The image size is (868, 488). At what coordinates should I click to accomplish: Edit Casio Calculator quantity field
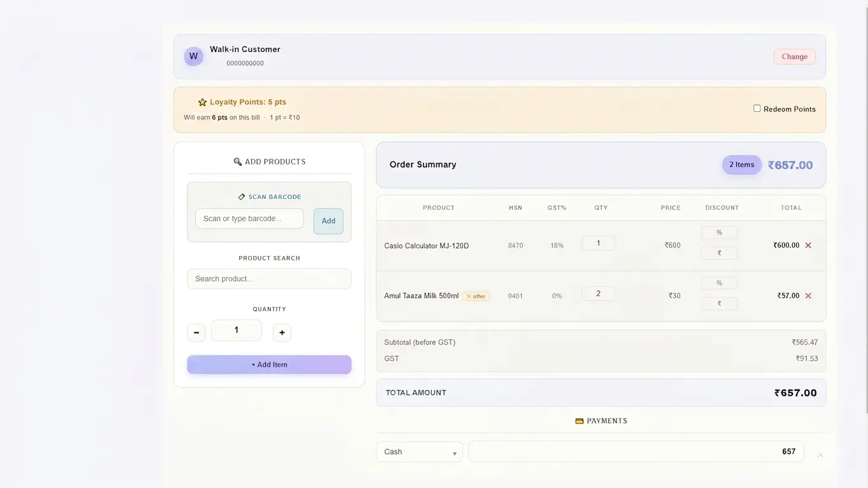pyautogui.click(x=598, y=243)
